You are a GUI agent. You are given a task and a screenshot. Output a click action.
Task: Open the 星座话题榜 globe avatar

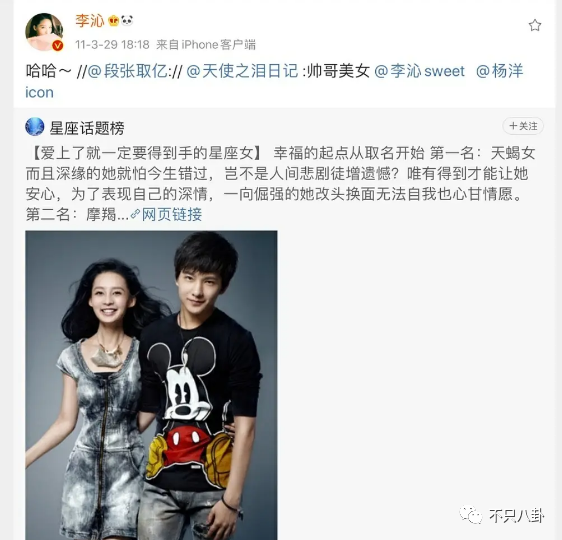(x=35, y=126)
